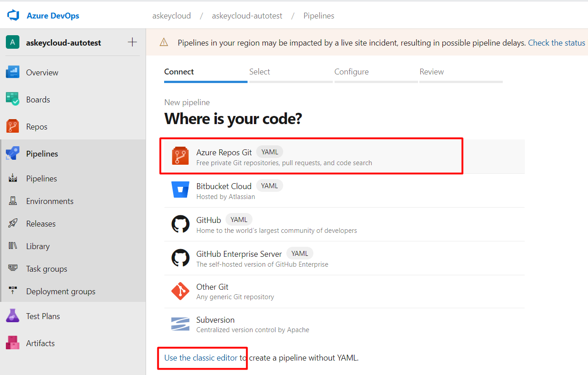The image size is (588, 375).
Task: Open Releases in the sidebar
Action: click(73, 223)
